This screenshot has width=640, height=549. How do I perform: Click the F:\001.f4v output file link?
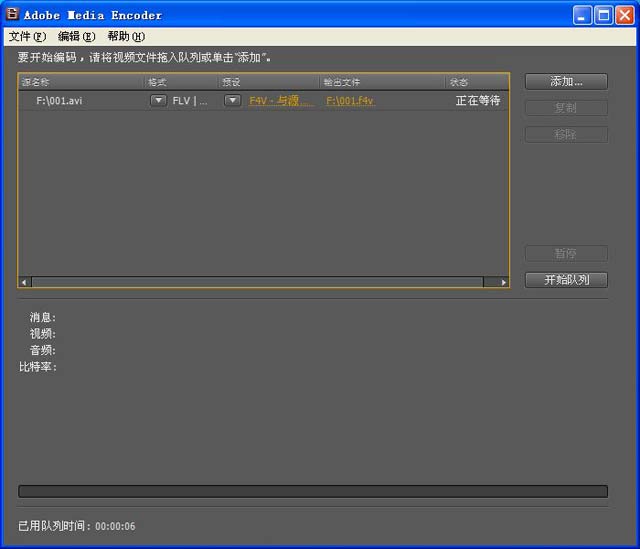[x=350, y=101]
